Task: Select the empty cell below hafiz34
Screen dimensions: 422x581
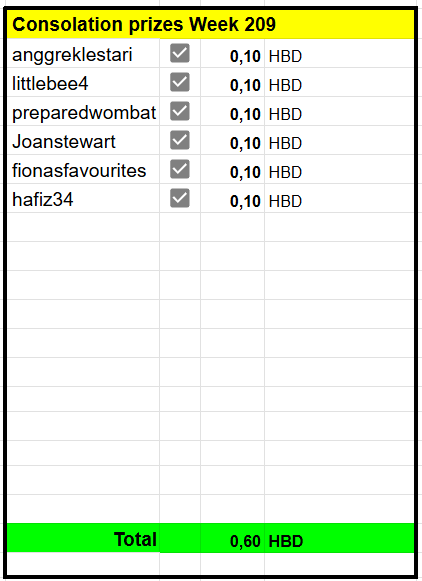Action: pyautogui.click(x=83, y=227)
